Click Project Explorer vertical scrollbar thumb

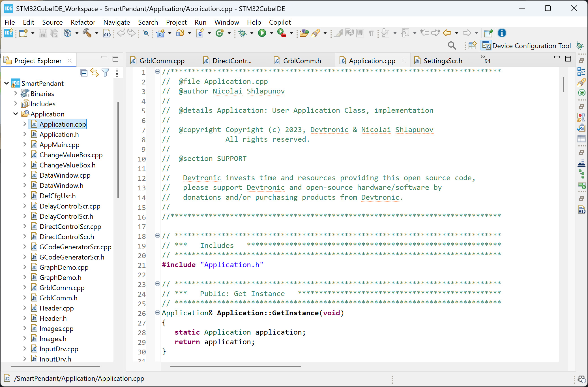pos(118,150)
